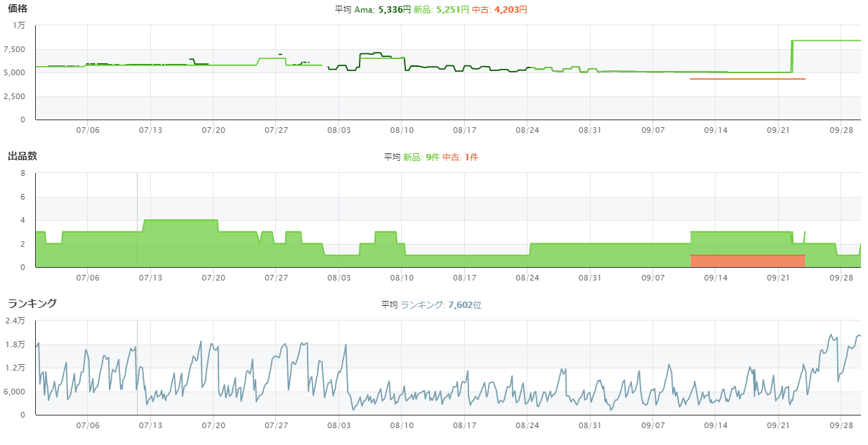868x445 pixels.
Task: Select 07/13 on the listings chart axis
Action: (x=151, y=278)
